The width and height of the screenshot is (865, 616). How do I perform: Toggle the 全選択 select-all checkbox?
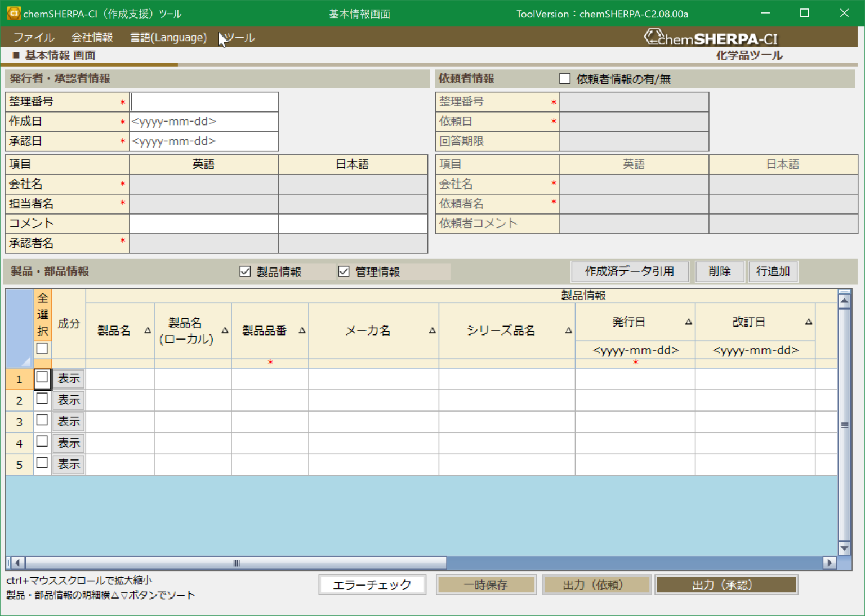pyautogui.click(x=42, y=349)
